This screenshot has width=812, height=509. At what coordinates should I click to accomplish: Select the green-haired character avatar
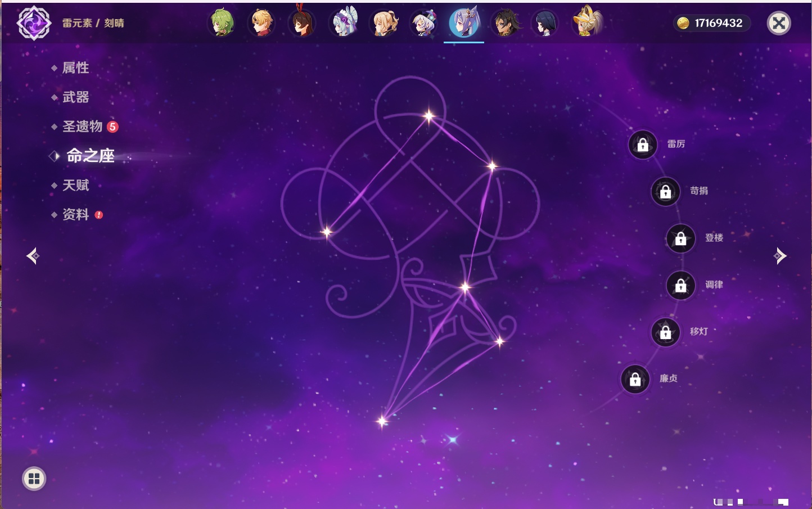click(222, 24)
